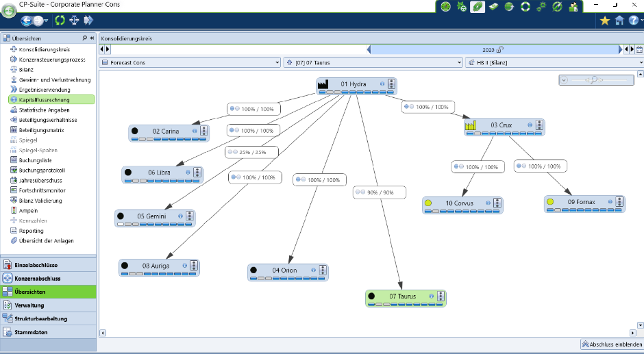This screenshot has height=354, width=644.
Task: Switch to Stammdaten section
Action: point(49,332)
